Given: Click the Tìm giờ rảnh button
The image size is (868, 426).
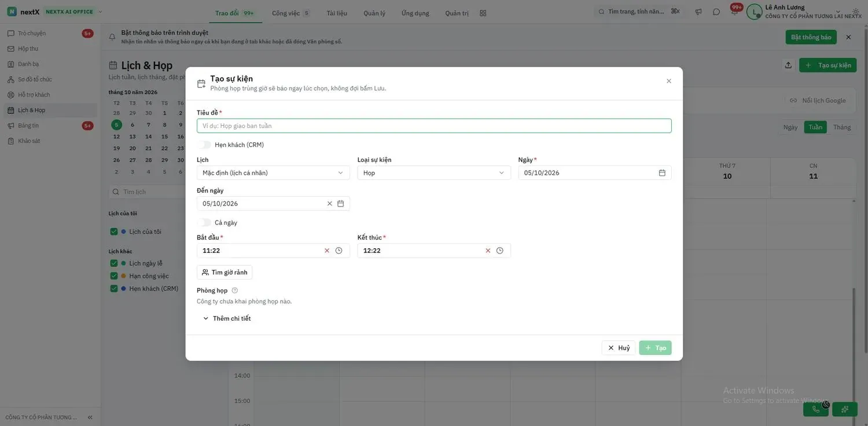Looking at the screenshot, I should tap(225, 273).
